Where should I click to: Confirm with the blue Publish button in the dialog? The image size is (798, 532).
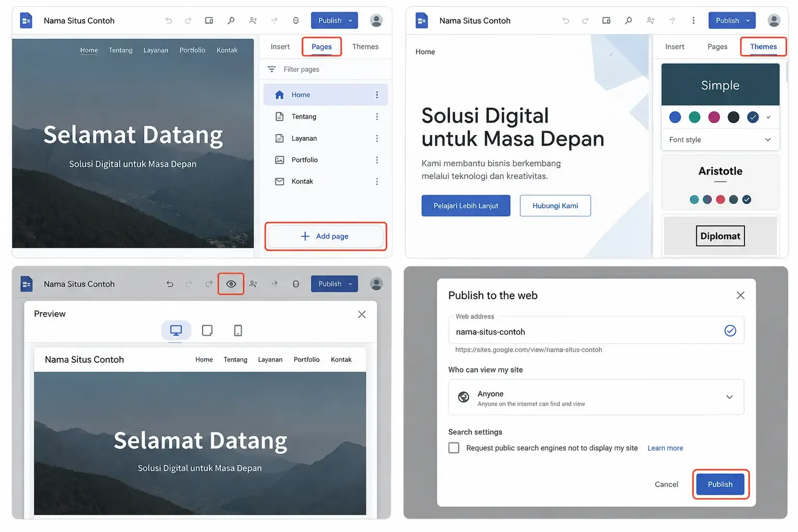point(720,484)
